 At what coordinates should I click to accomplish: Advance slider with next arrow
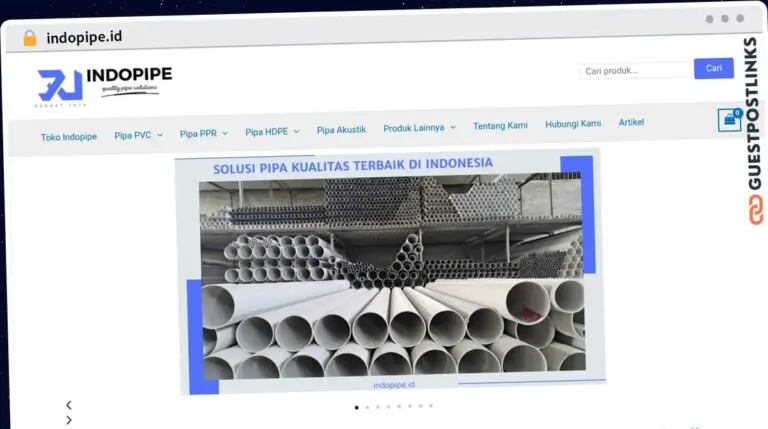(x=69, y=420)
